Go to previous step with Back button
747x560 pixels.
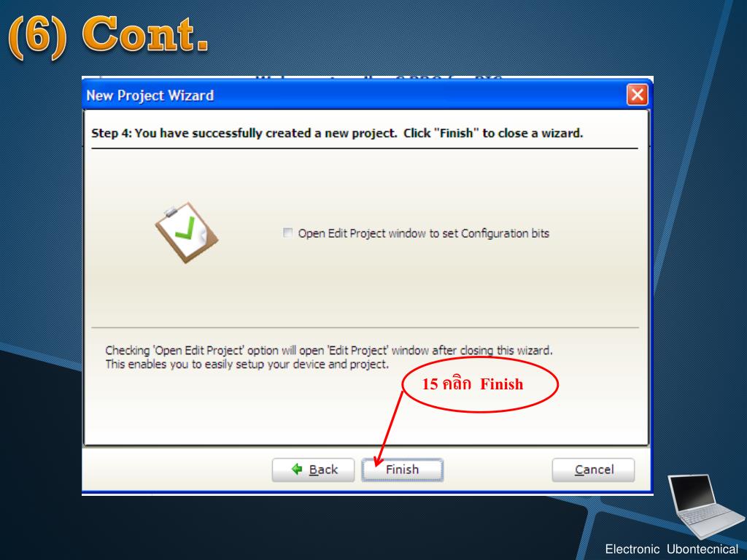(313, 470)
